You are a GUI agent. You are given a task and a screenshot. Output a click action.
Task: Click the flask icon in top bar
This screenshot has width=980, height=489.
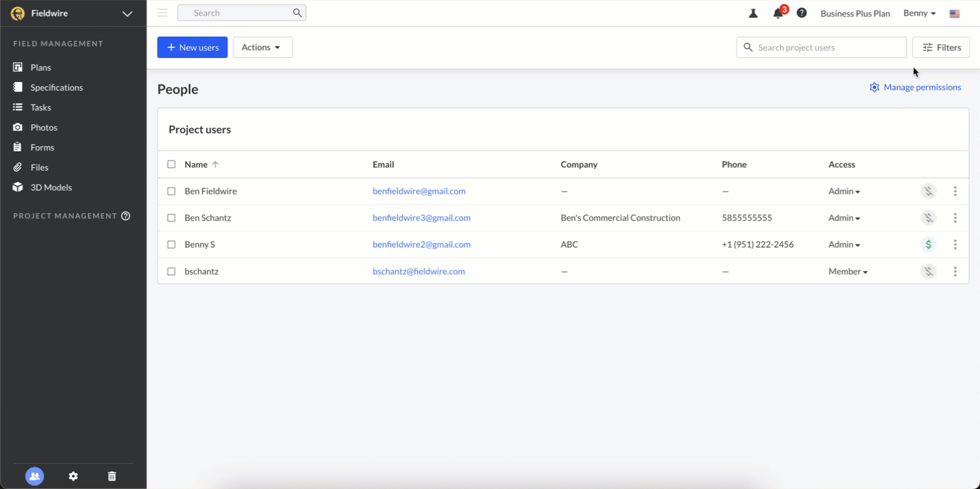pyautogui.click(x=753, y=13)
